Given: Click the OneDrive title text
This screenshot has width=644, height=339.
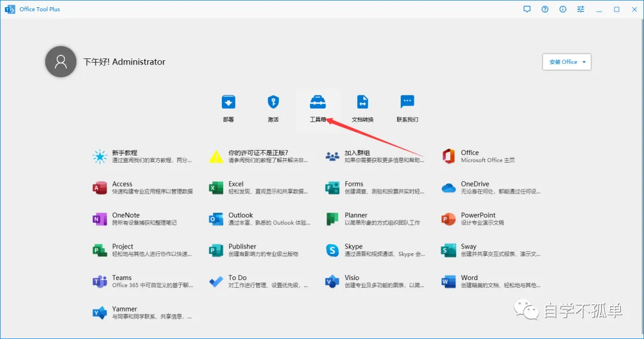Looking at the screenshot, I should pyautogui.click(x=475, y=184).
